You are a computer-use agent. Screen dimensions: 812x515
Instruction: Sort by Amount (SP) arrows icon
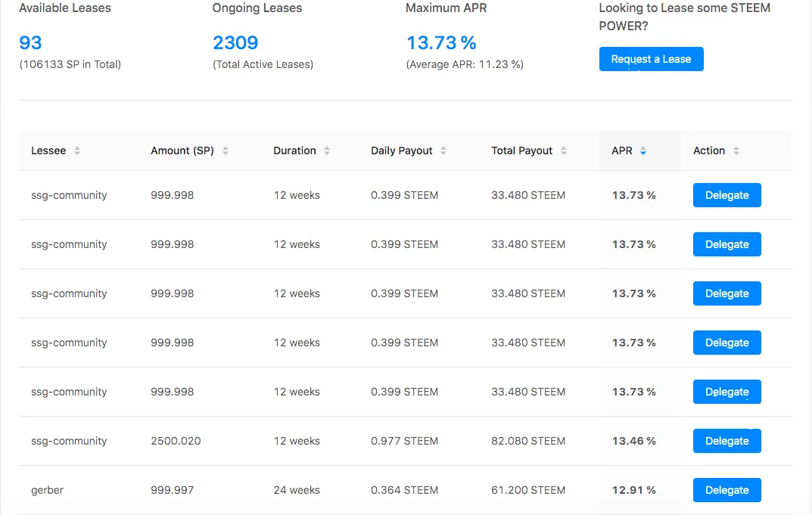[226, 150]
